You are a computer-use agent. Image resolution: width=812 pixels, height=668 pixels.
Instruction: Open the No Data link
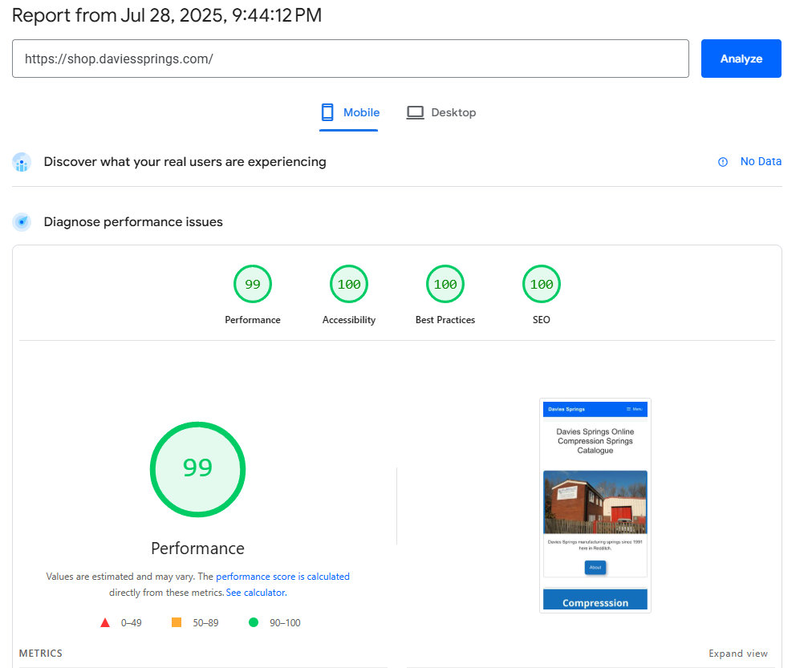coord(760,161)
